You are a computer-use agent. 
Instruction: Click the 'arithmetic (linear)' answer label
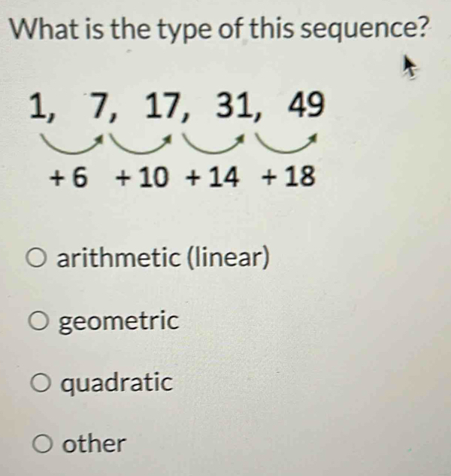point(163,258)
